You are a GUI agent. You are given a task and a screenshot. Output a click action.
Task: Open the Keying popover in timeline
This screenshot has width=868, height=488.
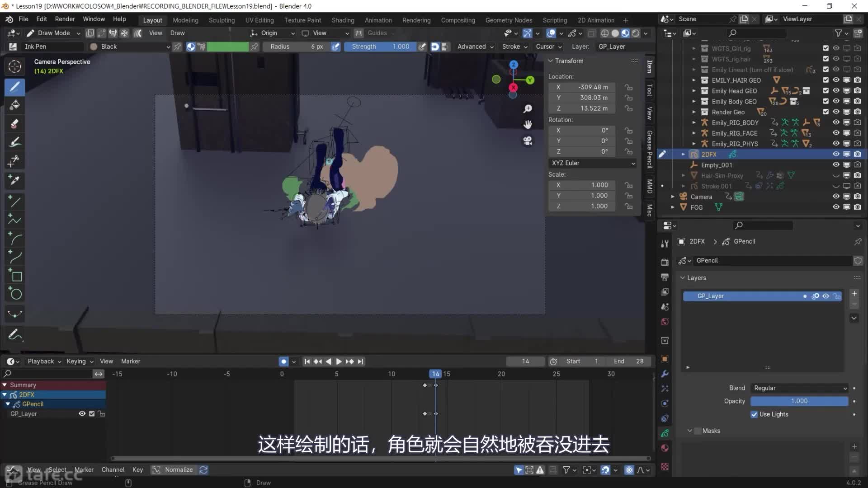pos(80,361)
